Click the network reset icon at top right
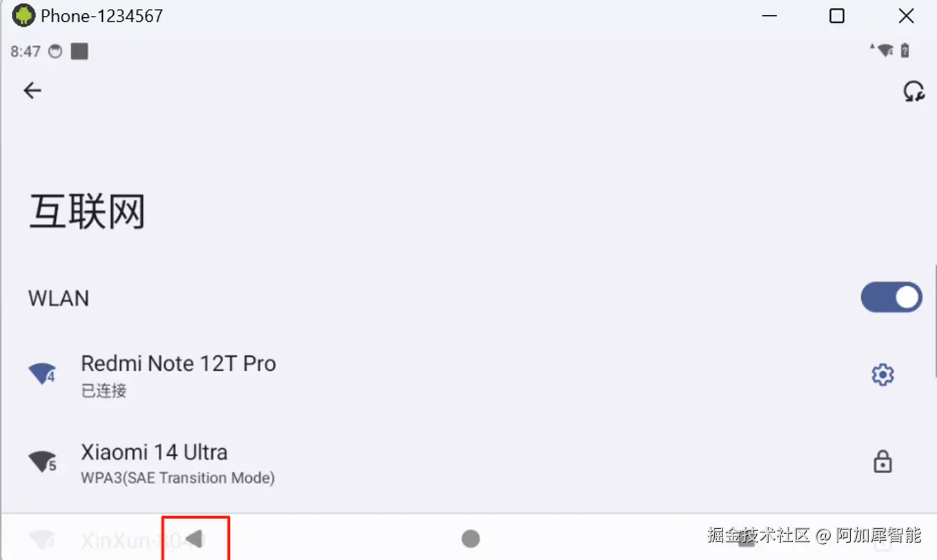The width and height of the screenshot is (937, 560). [914, 91]
